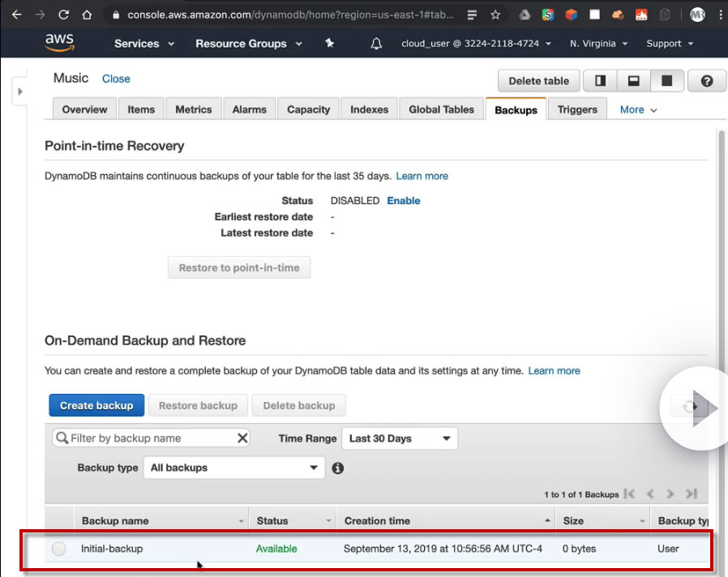
Task: Bookmark page with star icon in address bar
Action: pos(495,15)
